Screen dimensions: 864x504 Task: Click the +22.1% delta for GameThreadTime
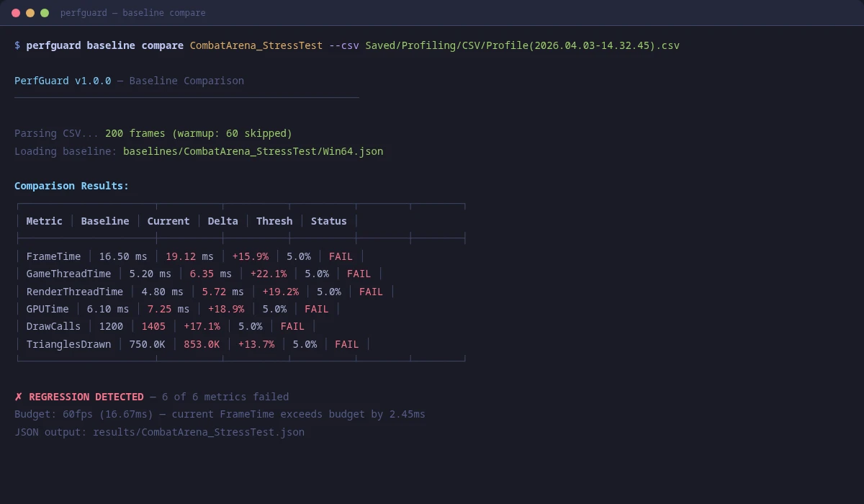(x=269, y=274)
